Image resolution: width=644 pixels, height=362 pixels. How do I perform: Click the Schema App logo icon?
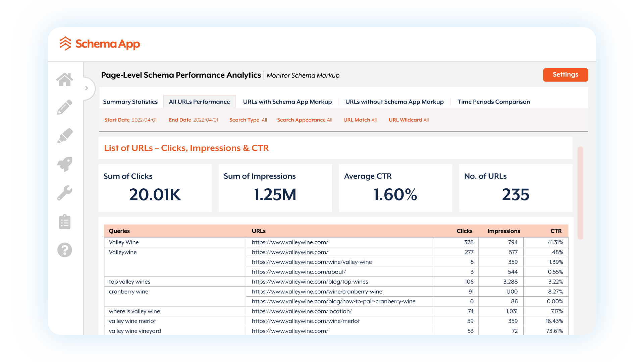(x=65, y=44)
